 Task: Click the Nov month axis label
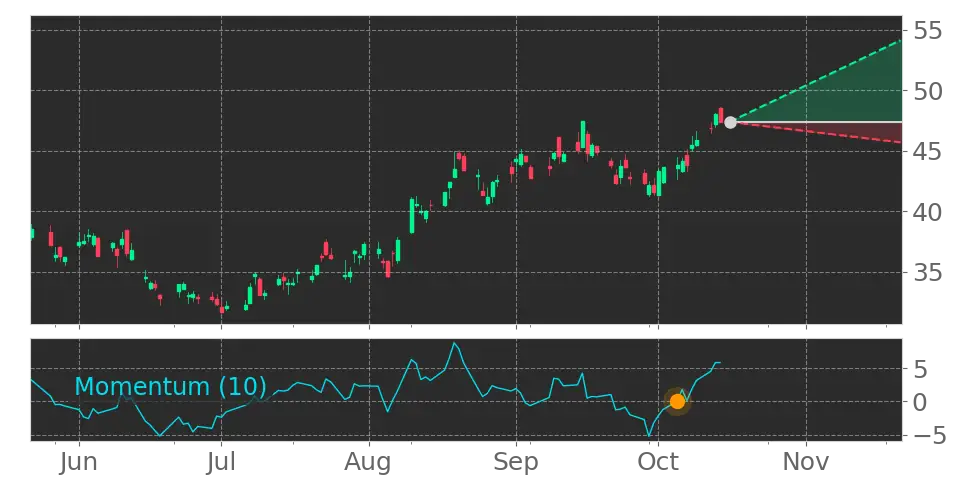tap(806, 462)
